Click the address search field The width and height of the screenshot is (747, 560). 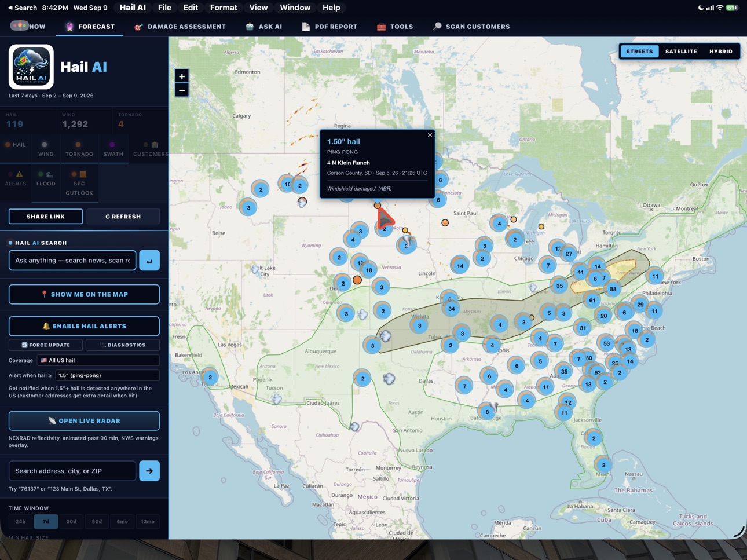click(72, 471)
